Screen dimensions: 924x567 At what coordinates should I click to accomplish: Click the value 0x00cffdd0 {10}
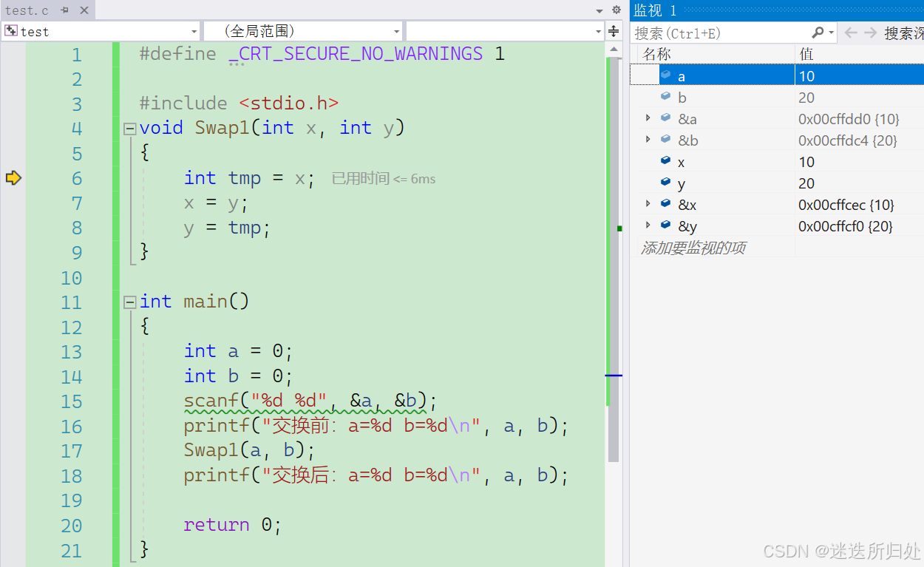(x=849, y=119)
